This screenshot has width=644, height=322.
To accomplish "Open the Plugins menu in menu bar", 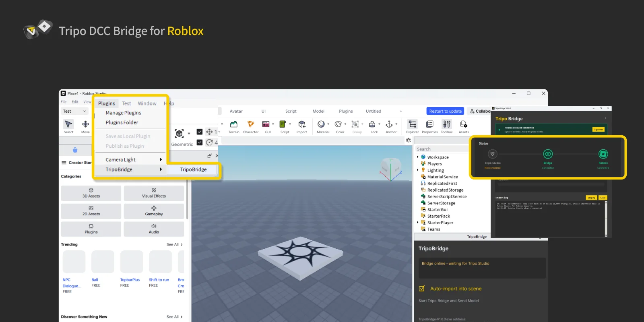I will click(x=107, y=103).
